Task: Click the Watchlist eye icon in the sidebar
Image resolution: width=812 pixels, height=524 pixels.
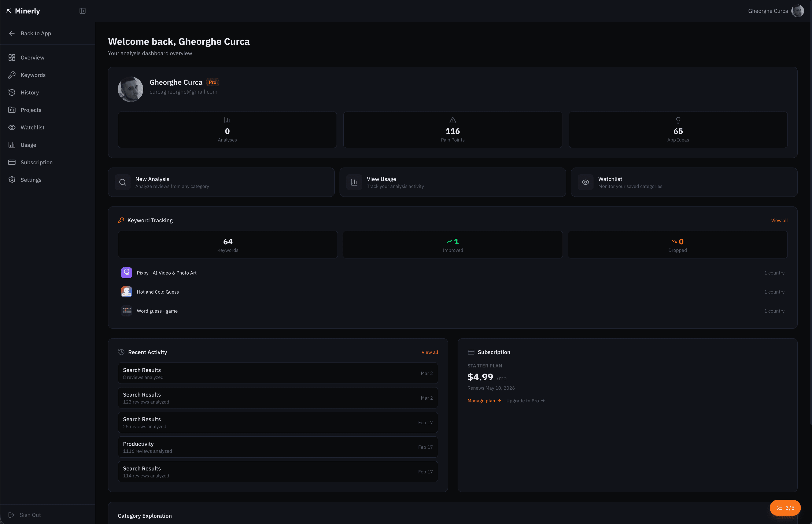Action: point(12,127)
